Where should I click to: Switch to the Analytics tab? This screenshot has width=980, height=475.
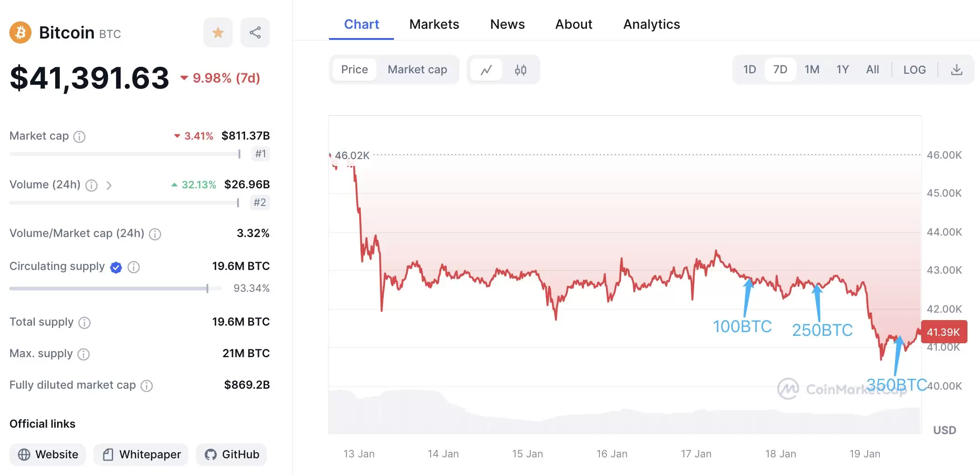651,24
